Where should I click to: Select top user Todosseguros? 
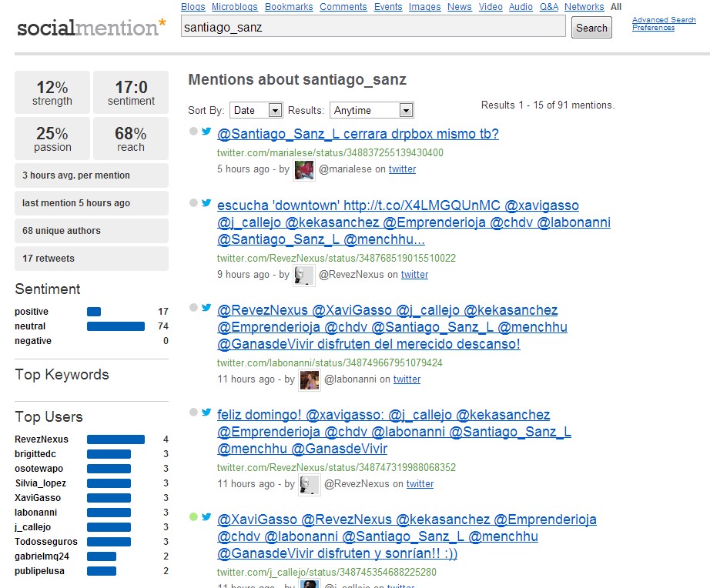(x=46, y=541)
